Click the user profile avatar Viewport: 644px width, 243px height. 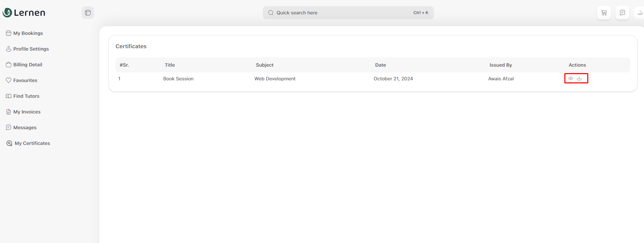[640, 13]
